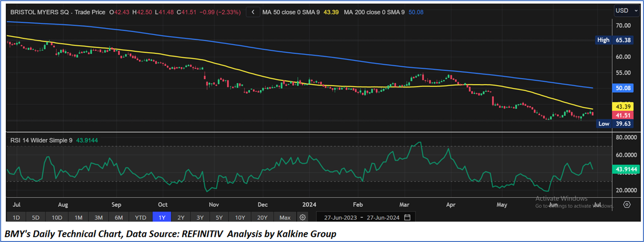The height and width of the screenshot is (242, 644).
Task: Choose the 2Y time range
Action: [x=181, y=217]
